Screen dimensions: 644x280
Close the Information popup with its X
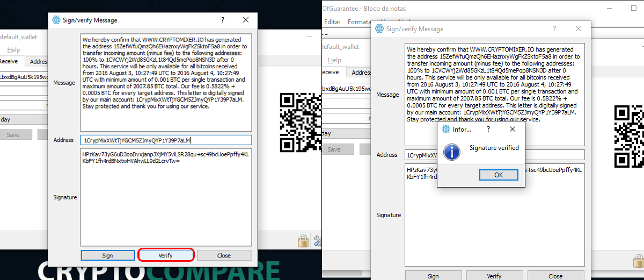click(512, 129)
